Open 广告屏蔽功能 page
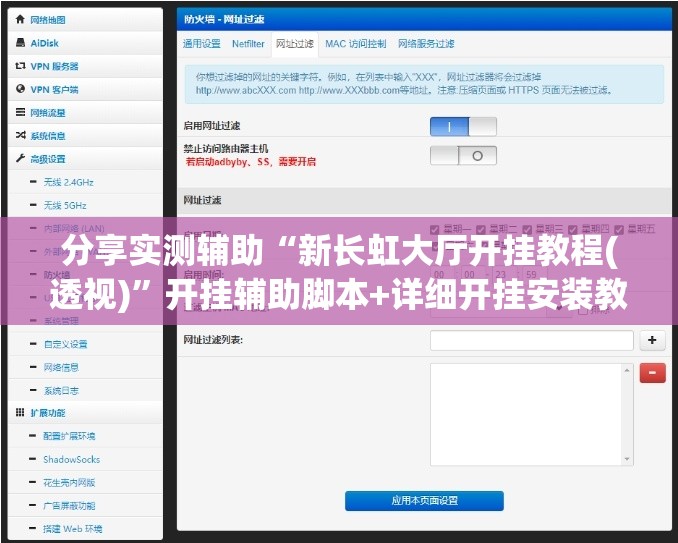Image resolution: width=678 pixels, height=543 pixels. tap(69, 505)
